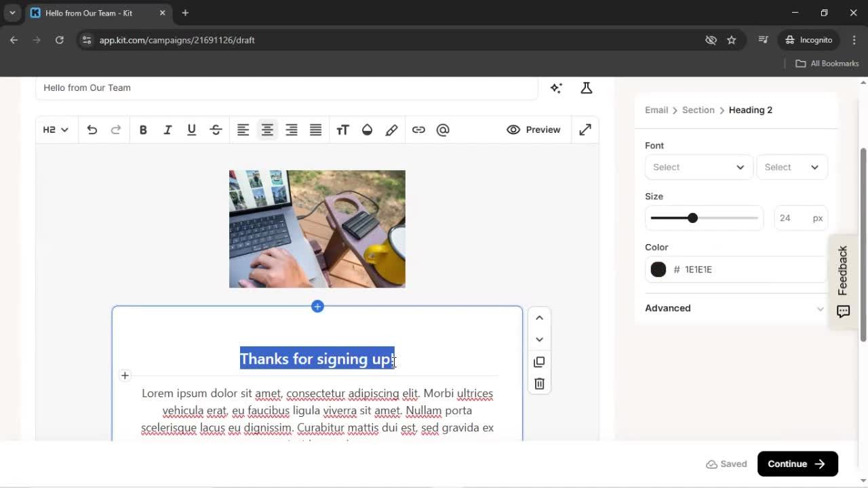The image size is (868, 488).
Task: Delete the selected block with trash icon
Action: 538,383
